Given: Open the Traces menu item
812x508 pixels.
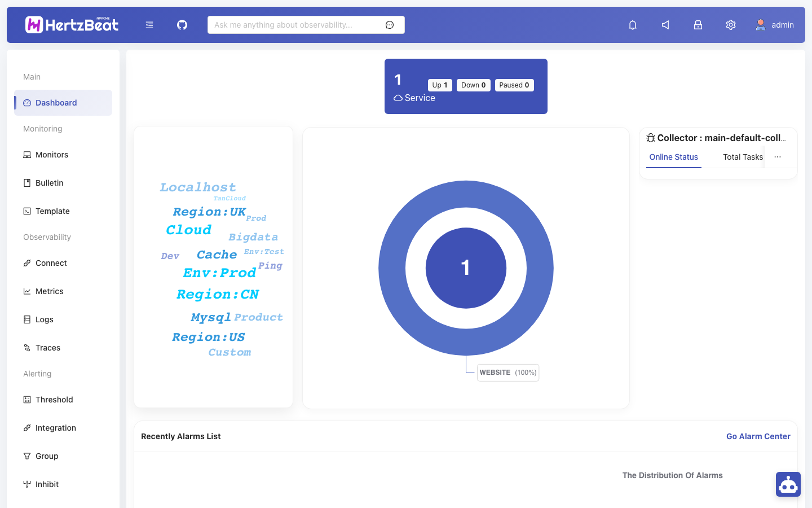Looking at the screenshot, I should coord(63,348).
